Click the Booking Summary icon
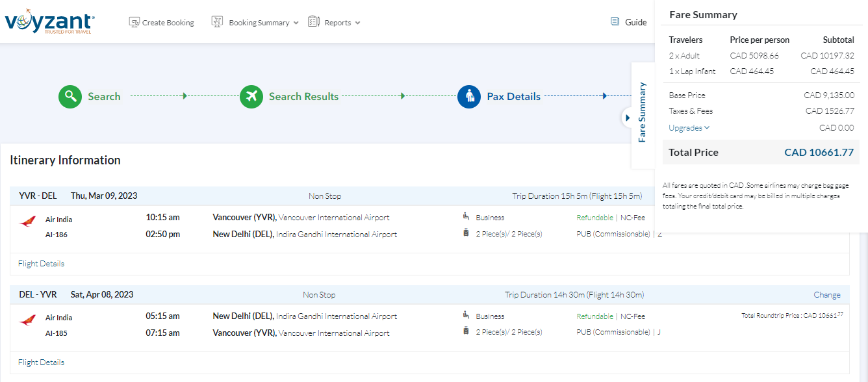Screen dimensions: 868x382 tap(218, 22)
